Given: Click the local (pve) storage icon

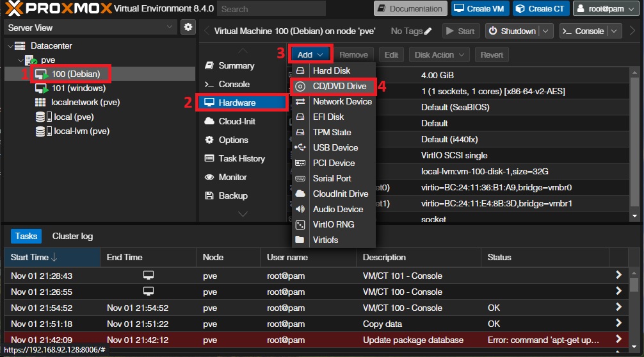Looking at the screenshot, I should coord(43,117).
